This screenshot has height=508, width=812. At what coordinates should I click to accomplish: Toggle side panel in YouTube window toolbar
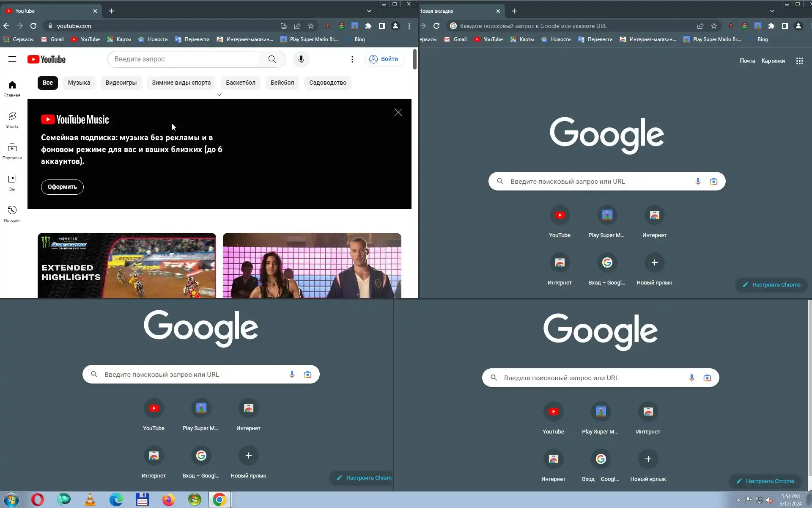[381, 26]
